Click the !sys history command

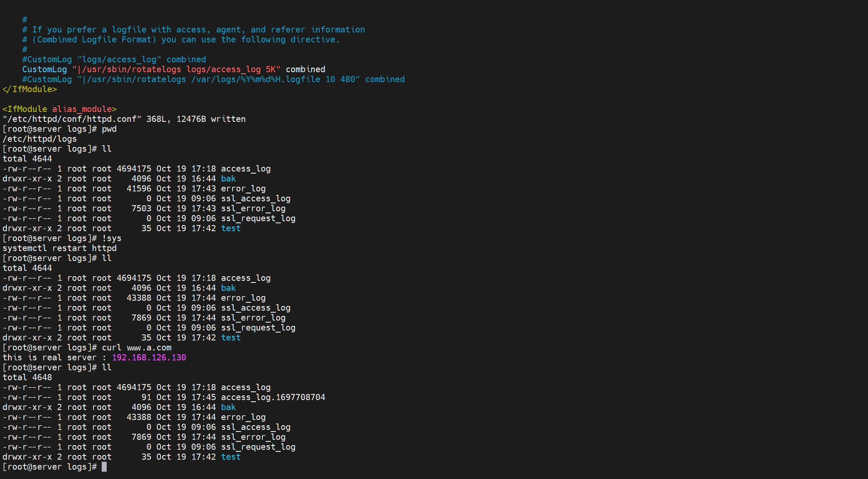[111, 238]
